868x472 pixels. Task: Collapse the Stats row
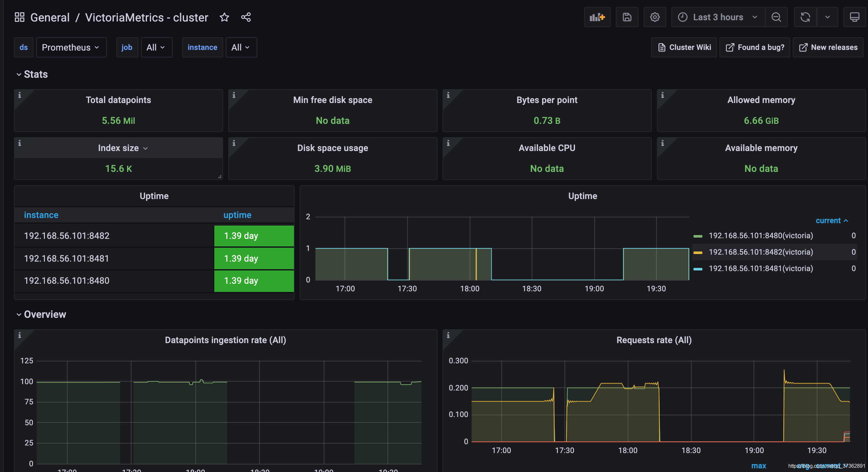tap(32, 75)
